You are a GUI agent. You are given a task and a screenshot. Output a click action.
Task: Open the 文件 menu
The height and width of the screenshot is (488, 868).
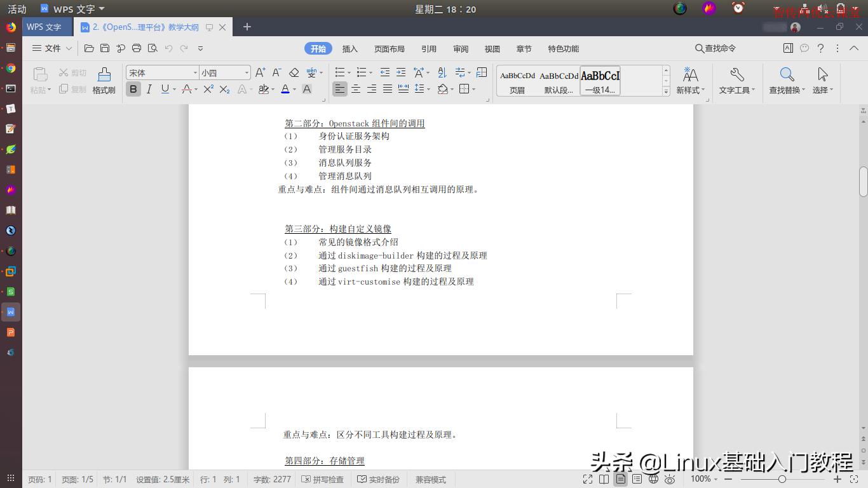tap(50, 48)
